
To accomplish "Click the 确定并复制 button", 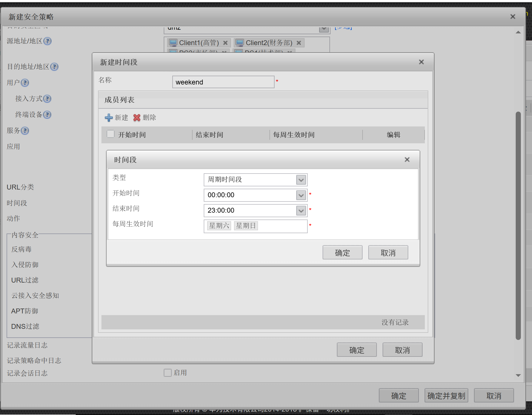I will pos(446,396).
